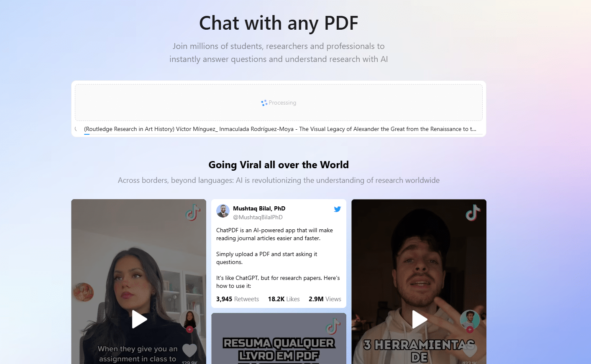591x364 pixels.
Task: Click 'It's like ChatGPT' tweet paragraph
Action: [278, 282]
